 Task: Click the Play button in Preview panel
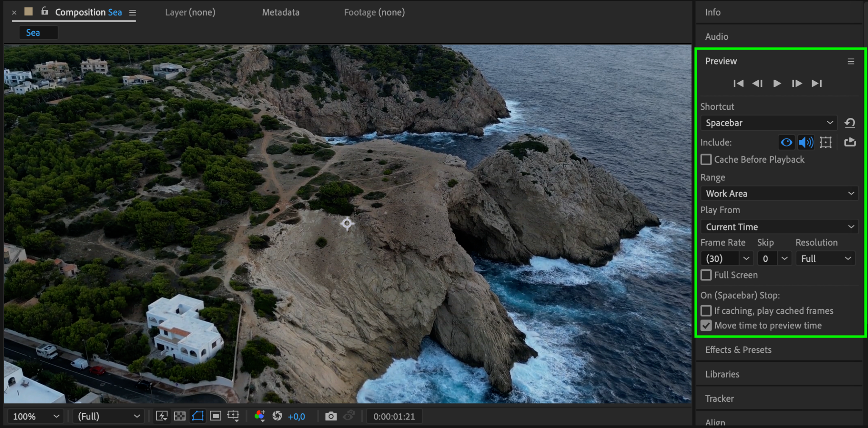(x=777, y=83)
